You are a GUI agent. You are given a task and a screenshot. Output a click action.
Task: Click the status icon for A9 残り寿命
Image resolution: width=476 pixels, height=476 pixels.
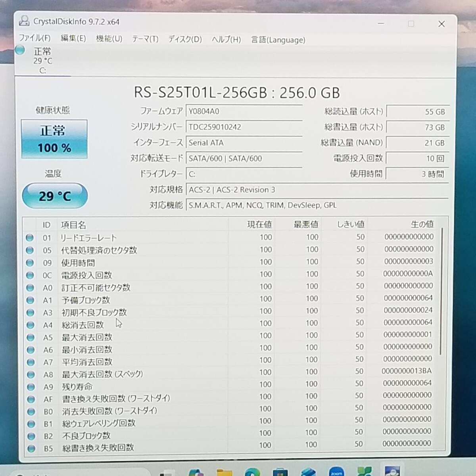click(31, 387)
